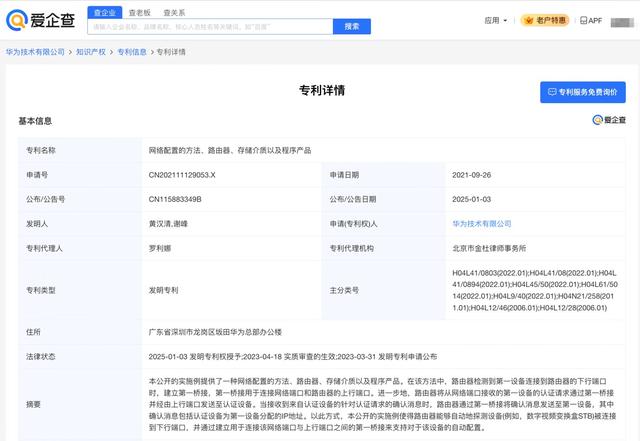This screenshot has height=441, width=640.
Task: Click publication date 2025-01-03
Action: 471,199
